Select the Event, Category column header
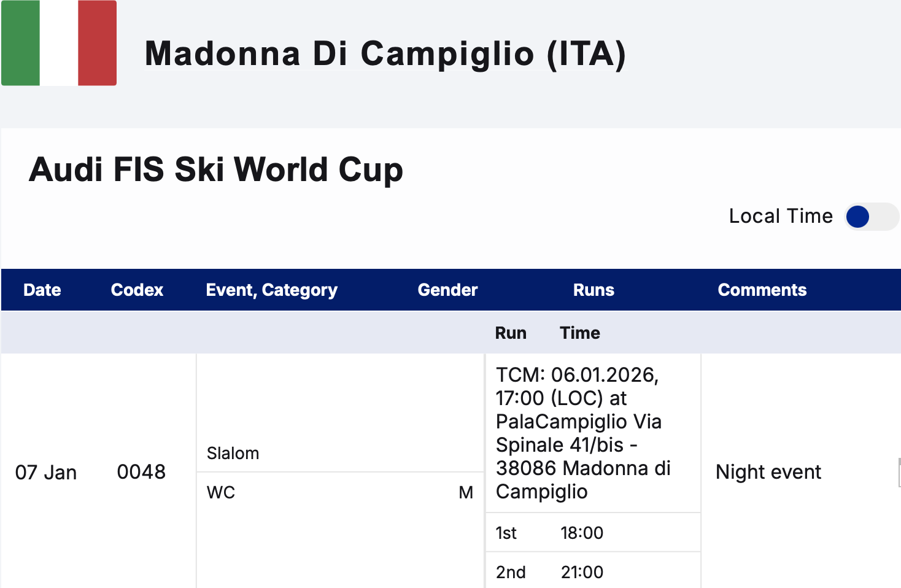 click(271, 290)
